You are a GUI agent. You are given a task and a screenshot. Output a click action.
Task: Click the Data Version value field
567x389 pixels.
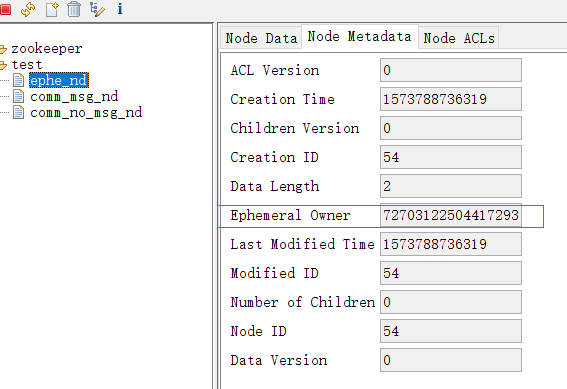coord(451,360)
